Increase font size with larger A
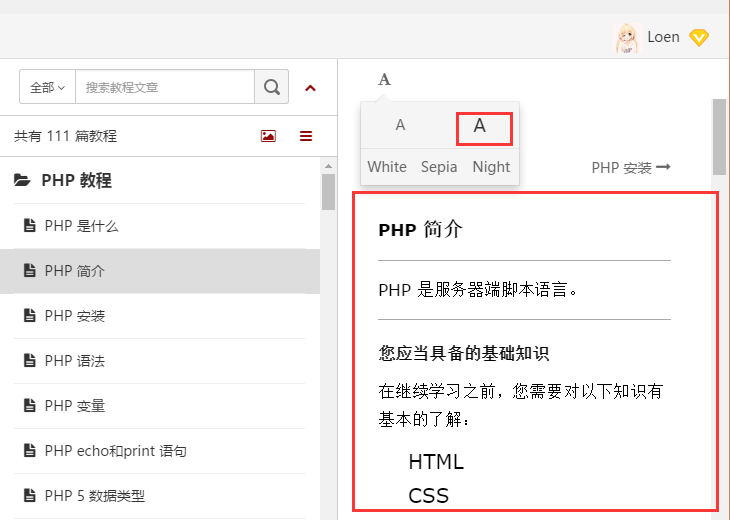The height and width of the screenshot is (520, 730). coord(480,126)
